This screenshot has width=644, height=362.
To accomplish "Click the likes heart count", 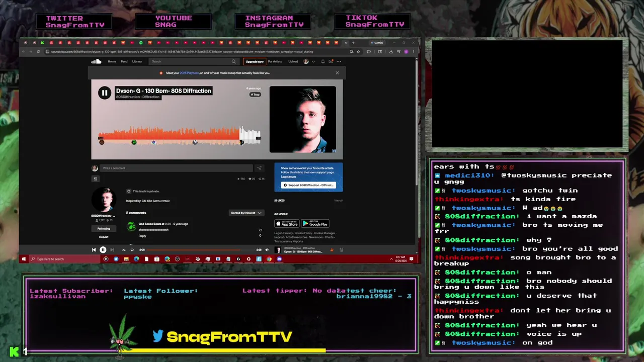I will (252, 178).
